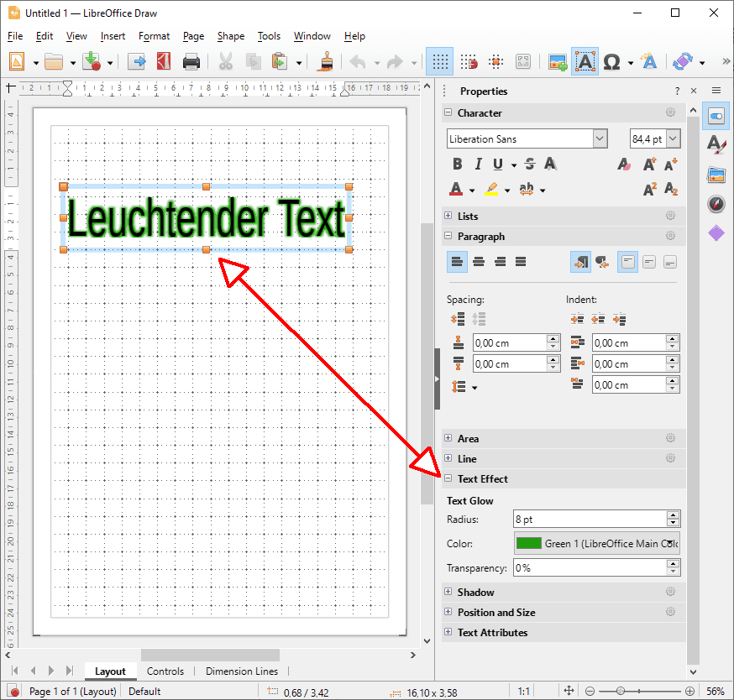This screenshot has width=734, height=700.
Task: Expand the Area section
Action: [448, 438]
